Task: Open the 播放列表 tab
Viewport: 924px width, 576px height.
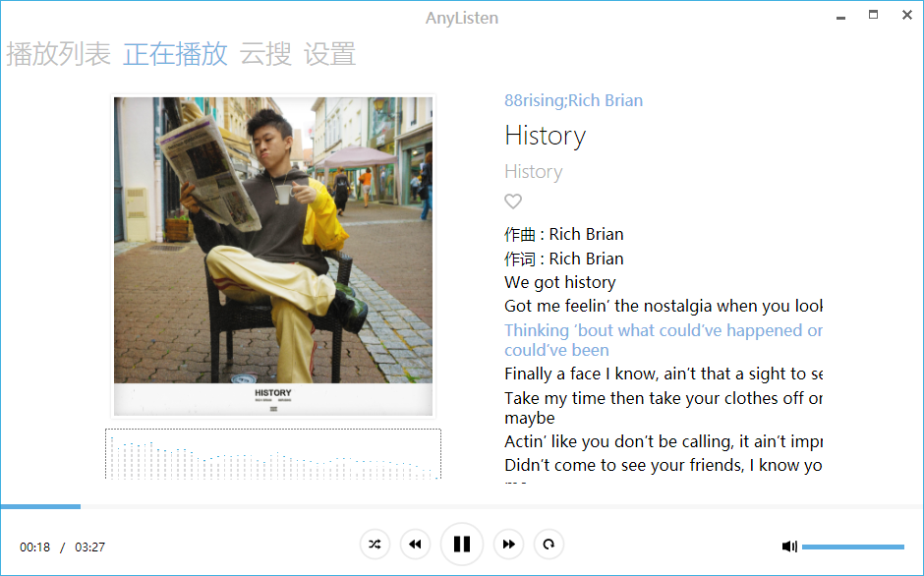Action: (x=58, y=54)
